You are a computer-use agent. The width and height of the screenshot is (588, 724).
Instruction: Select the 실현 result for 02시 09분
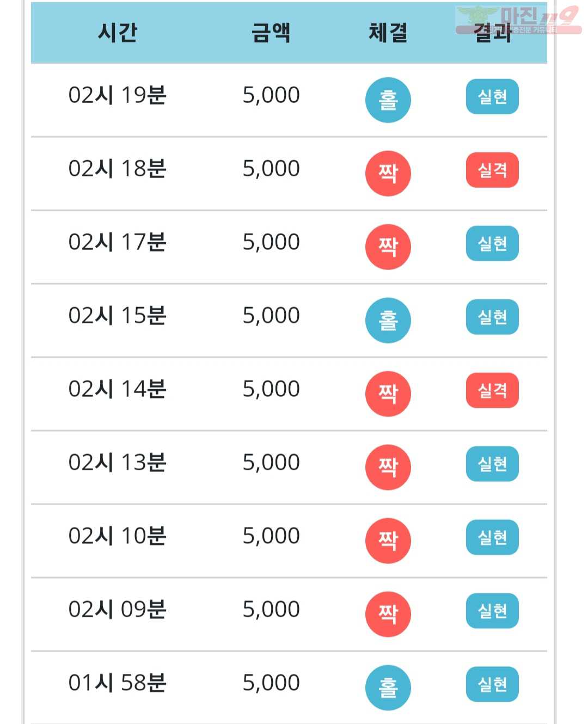pos(492,611)
